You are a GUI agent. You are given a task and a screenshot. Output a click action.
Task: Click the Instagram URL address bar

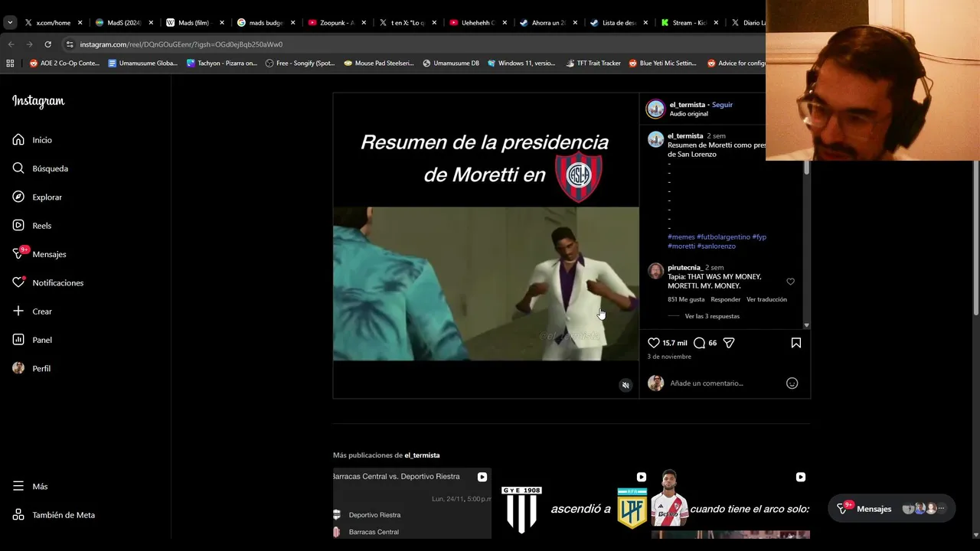[181, 44]
